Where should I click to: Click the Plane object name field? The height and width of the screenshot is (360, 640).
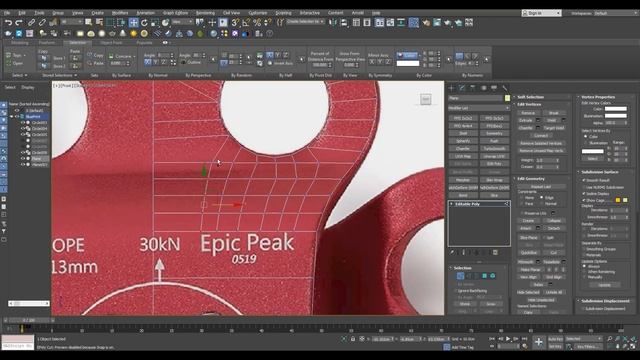(x=476, y=98)
